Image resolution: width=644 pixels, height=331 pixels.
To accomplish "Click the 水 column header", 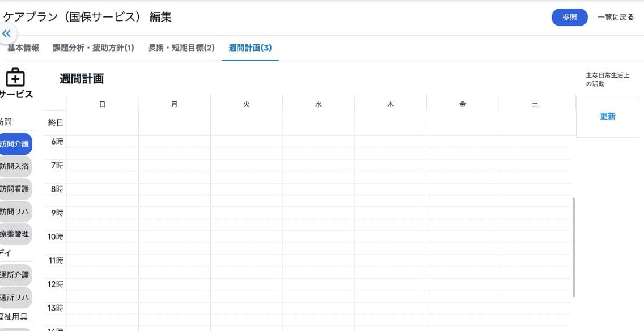I will tap(319, 105).
